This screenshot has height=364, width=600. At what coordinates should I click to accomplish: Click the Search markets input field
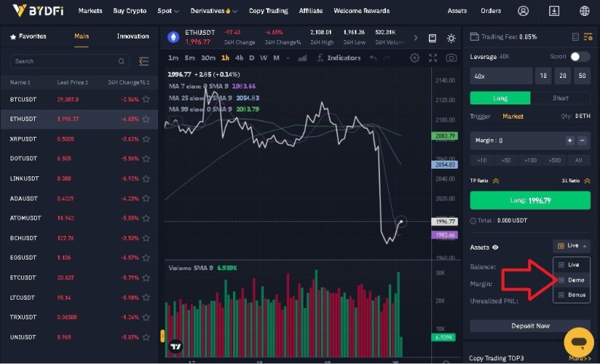click(x=70, y=61)
